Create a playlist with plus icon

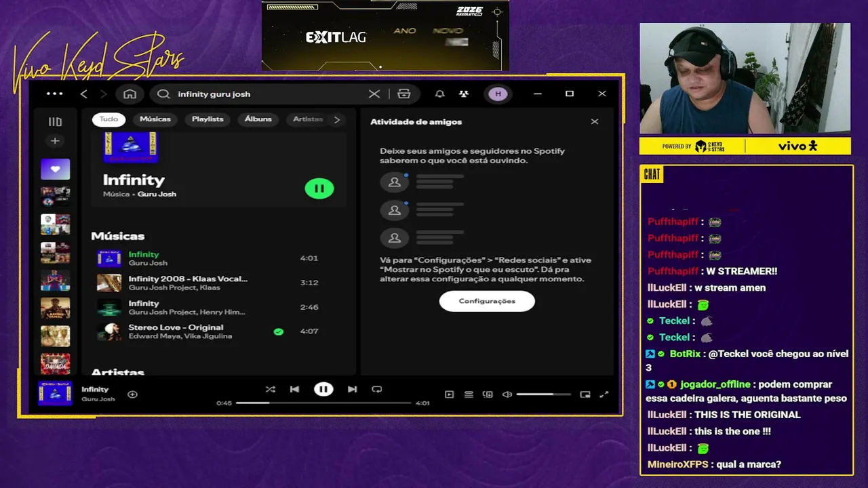click(x=55, y=141)
